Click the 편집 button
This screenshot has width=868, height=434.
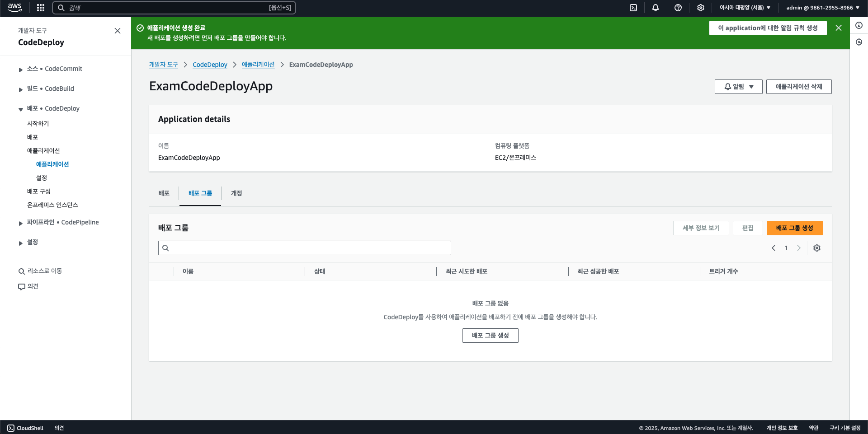click(x=748, y=228)
